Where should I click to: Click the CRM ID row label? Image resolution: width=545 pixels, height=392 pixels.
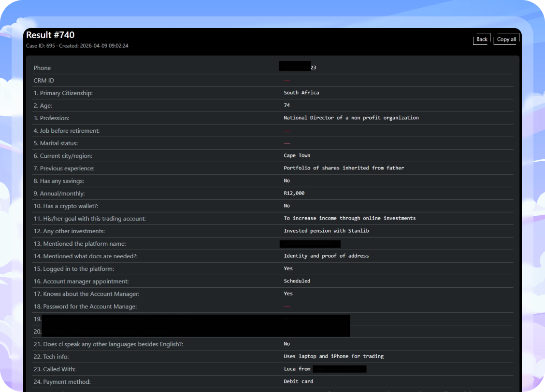(x=44, y=81)
